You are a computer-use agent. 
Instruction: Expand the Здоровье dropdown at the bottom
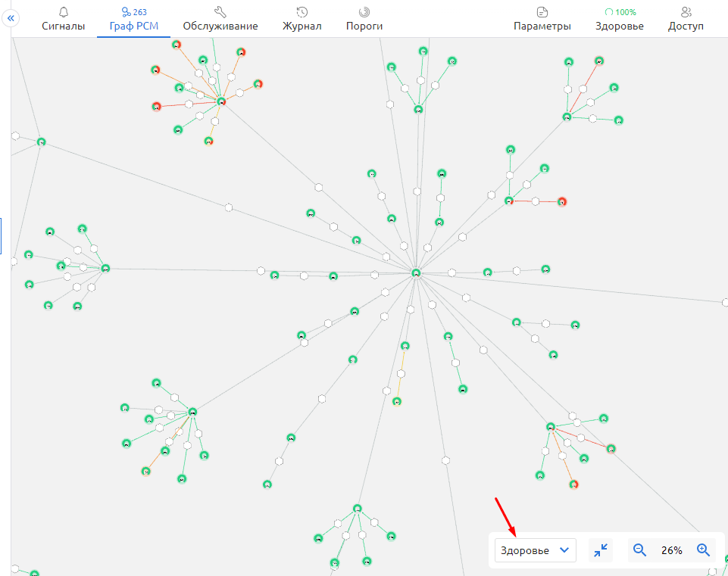[x=535, y=550]
